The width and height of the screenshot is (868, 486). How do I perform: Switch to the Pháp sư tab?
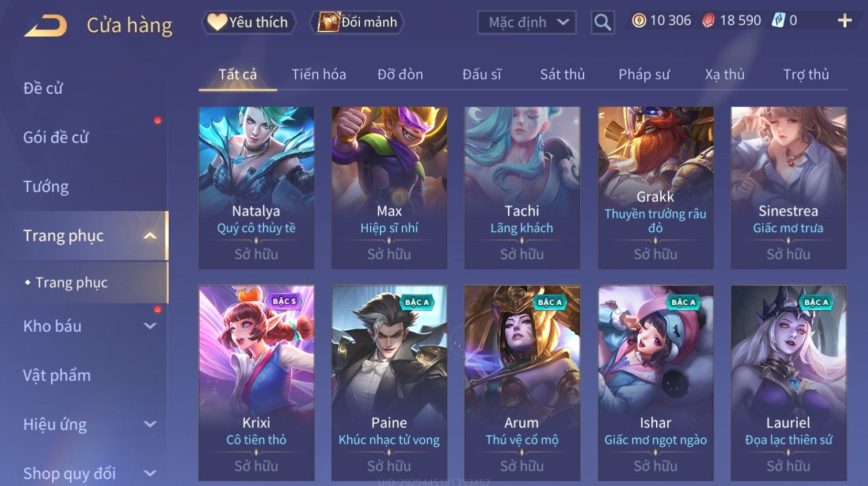(x=644, y=74)
